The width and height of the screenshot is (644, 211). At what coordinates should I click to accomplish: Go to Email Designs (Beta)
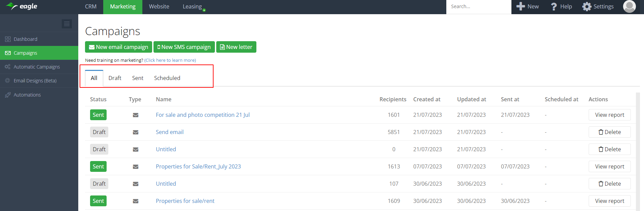(35, 81)
